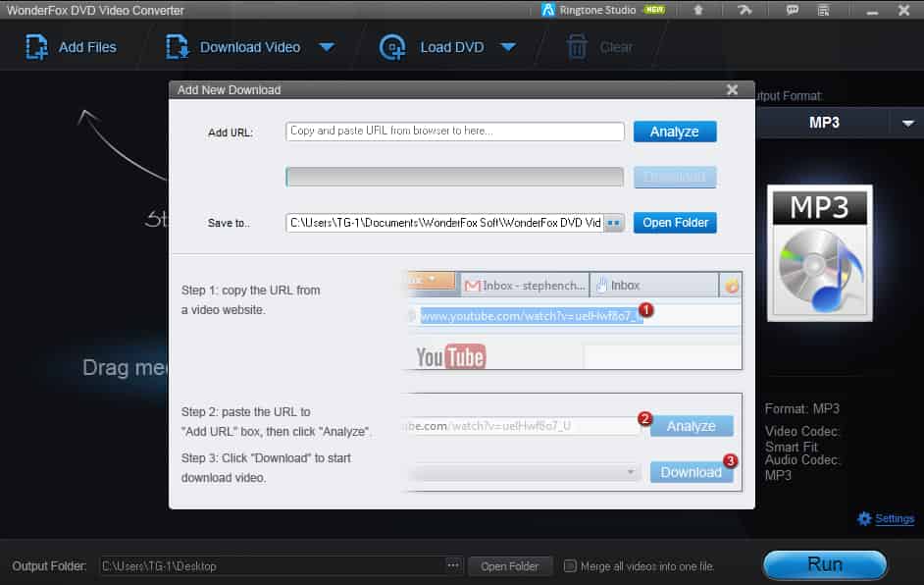Viewport: 924px width, 585px height.
Task: Click the Analyze button next to Add URL
Action: 675,132
